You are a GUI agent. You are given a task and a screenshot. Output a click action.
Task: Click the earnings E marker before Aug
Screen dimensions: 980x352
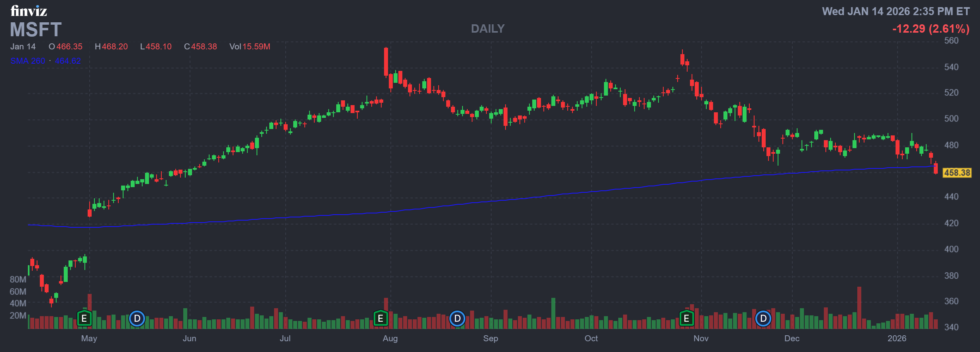point(380,319)
